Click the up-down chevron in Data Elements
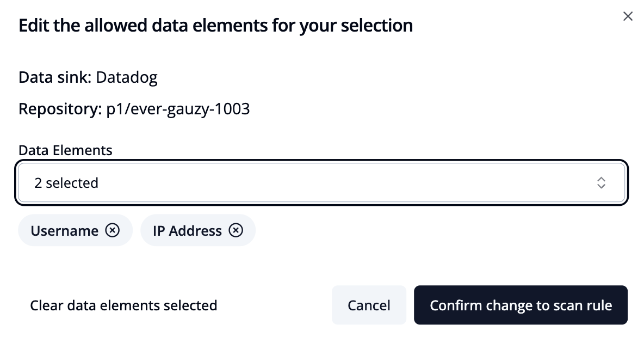Viewport: 644px width, 343px height. 601,182
